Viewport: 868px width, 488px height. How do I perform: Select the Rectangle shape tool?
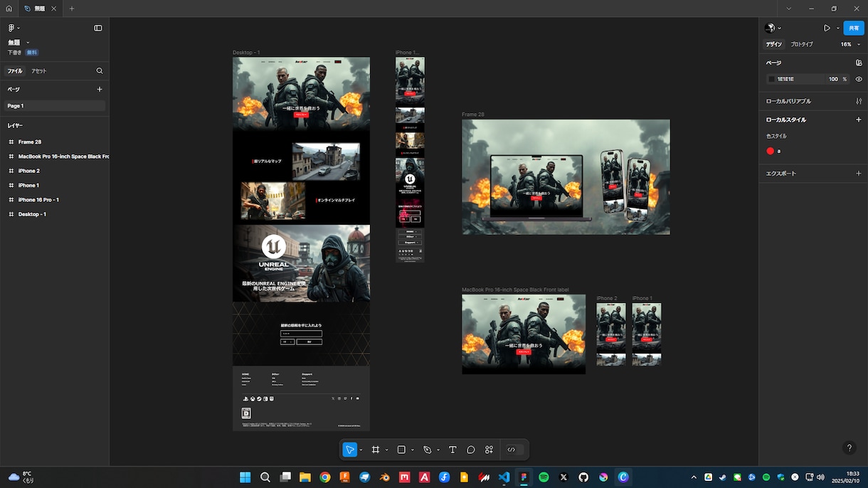coord(401,450)
